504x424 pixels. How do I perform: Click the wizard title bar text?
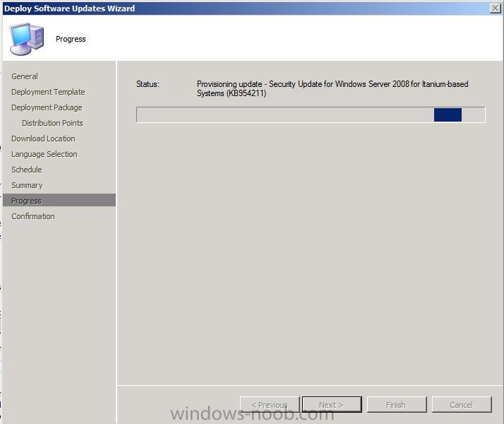[69, 8]
